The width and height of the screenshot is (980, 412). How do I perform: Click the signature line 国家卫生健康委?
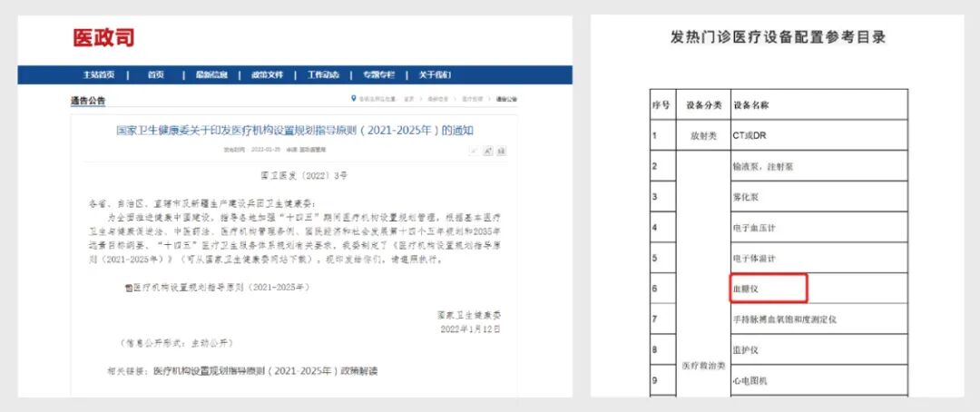point(470,316)
